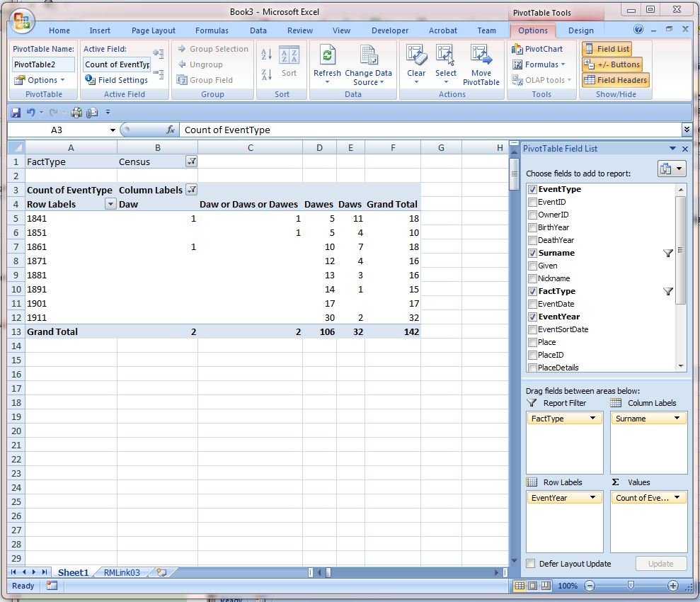Open the Sort dialog
The width and height of the screenshot is (700, 602).
pyautogui.click(x=289, y=62)
